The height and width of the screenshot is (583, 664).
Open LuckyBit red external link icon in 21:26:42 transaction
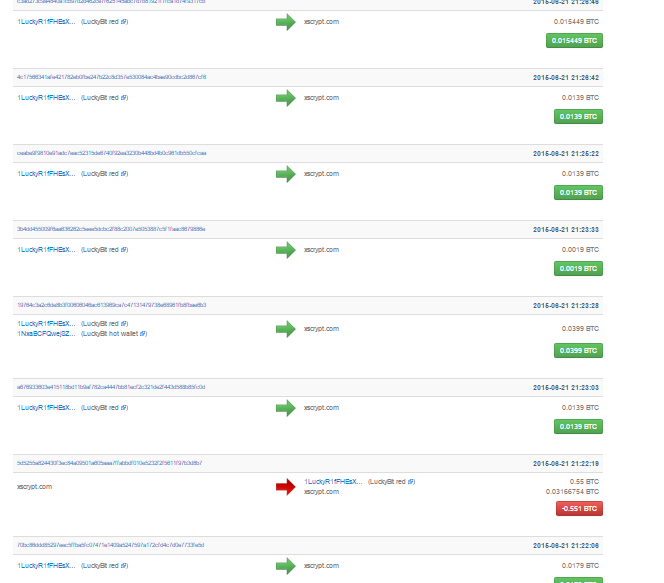tap(124, 98)
